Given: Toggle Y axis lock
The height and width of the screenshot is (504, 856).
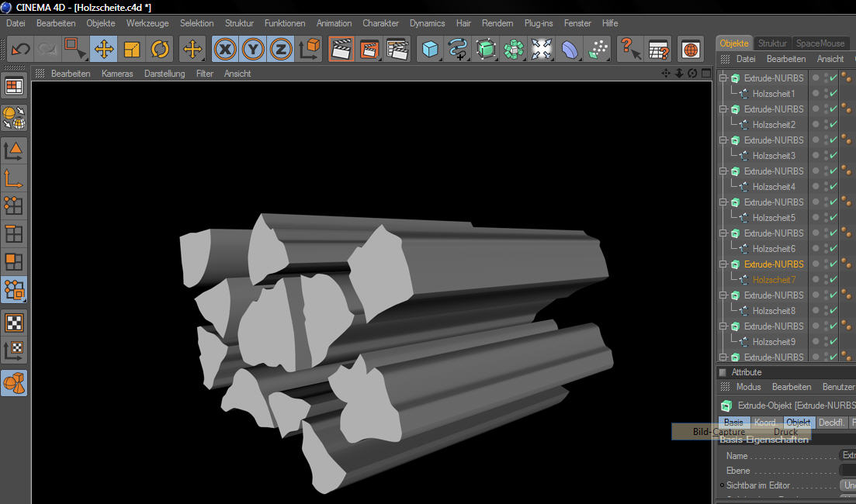Looking at the screenshot, I should pos(253,50).
